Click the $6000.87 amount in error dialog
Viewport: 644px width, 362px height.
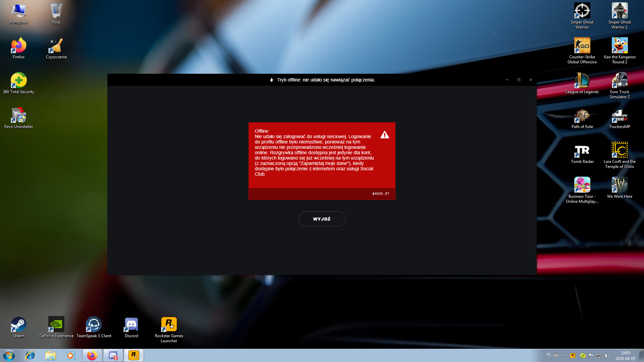[381, 193]
